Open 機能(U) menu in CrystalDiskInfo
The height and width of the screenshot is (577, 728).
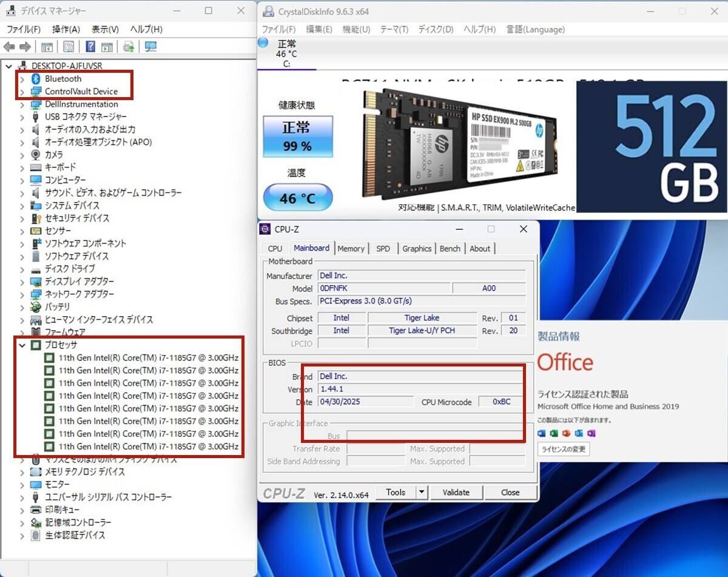(x=356, y=29)
